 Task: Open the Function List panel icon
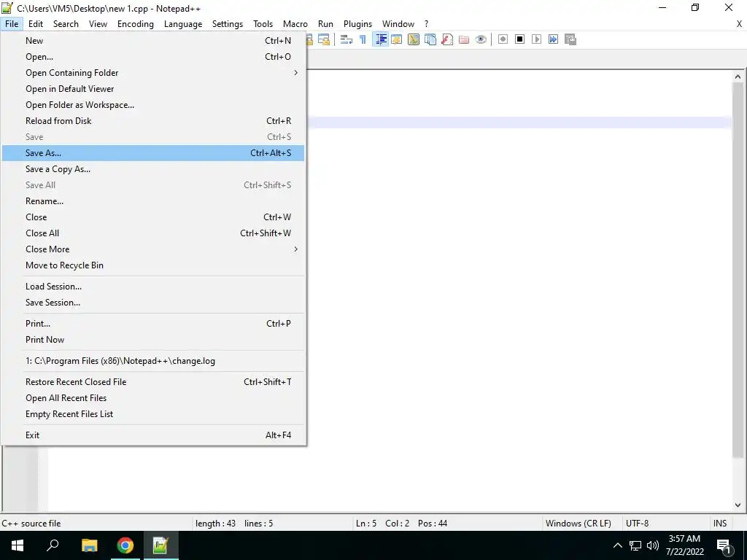(447, 39)
